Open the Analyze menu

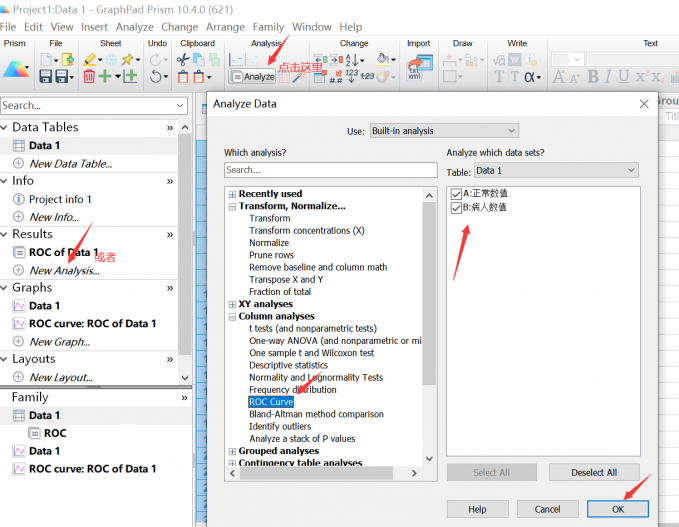point(135,27)
